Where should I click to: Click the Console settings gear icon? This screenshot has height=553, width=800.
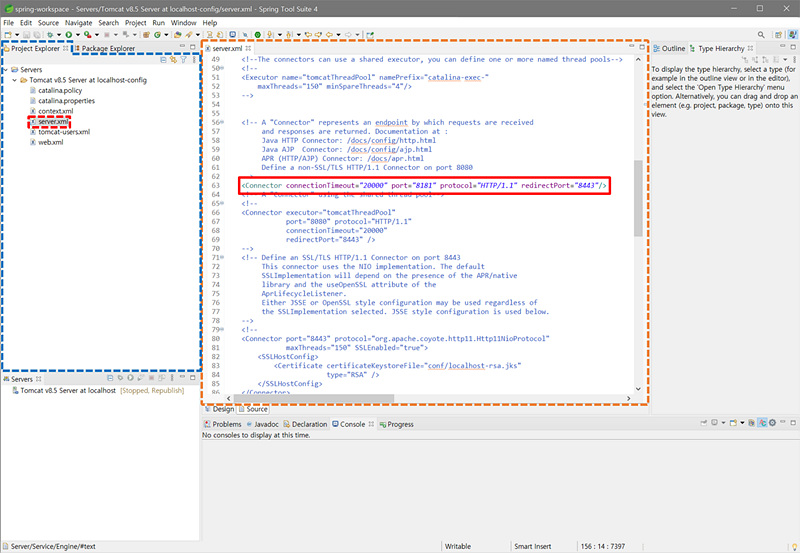click(772, 423)
